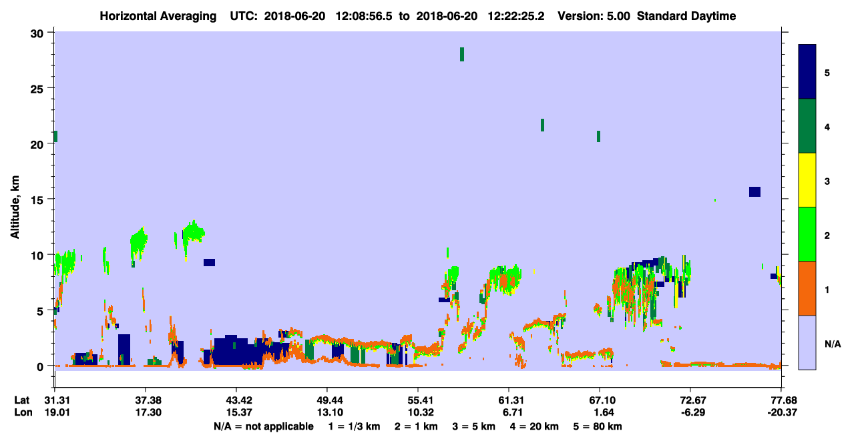Click the dark blue block near 9 km altitude
The height and width of the screenshot is (445, 868).
[x=209, y=262]
